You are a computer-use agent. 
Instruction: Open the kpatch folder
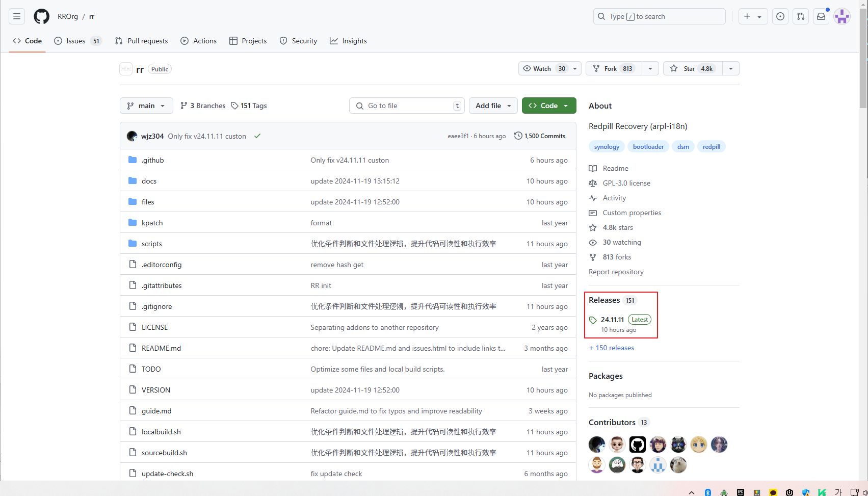(x=152, y=223)
